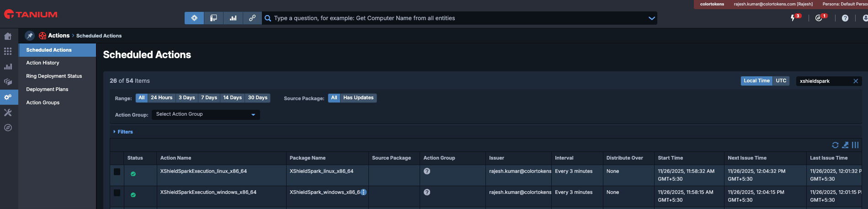
Task: Click the vertical dots next to XShieldSpark_windows package
Action: coord(363,192)
